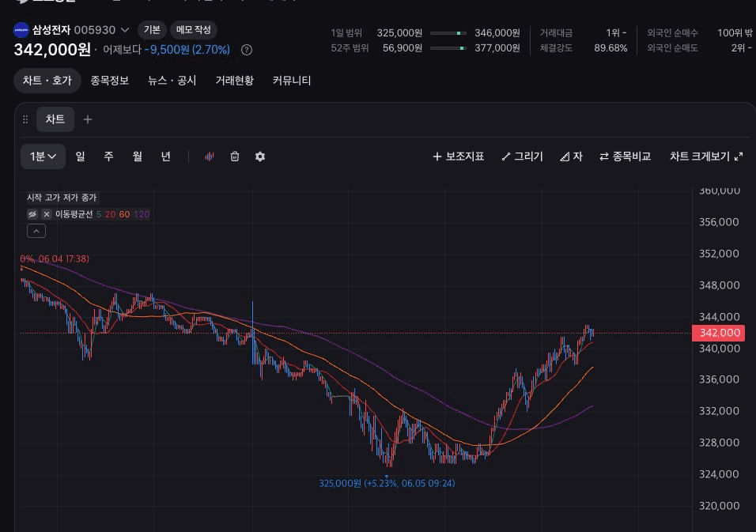Open chart settings gear icon
The width and height of the screenshot is (756, 532).
click(x=260, y=157)
